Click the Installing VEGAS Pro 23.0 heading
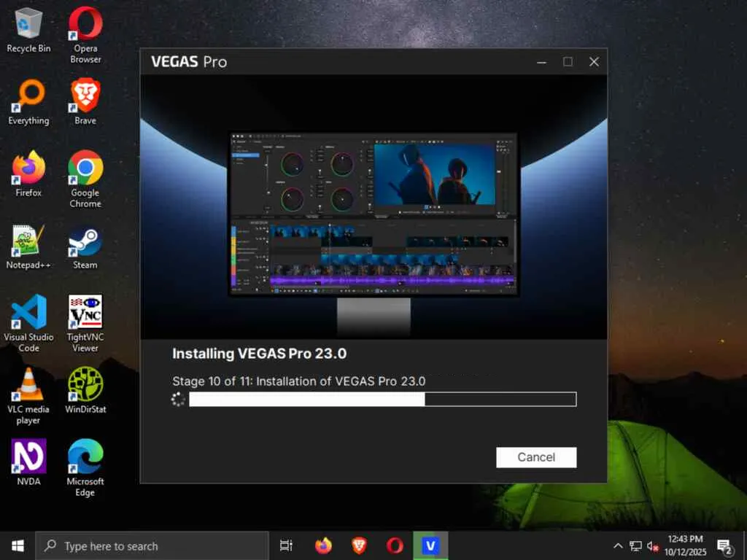Screen dimensions: 747x560 point(259,354)
